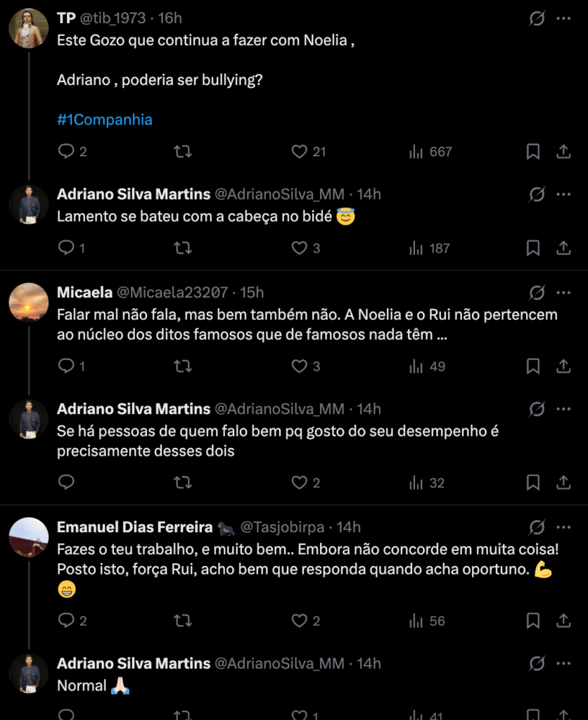Share TP's tweet
The image size is (588, 720).
pyautogui.click(x=563, y=151)
